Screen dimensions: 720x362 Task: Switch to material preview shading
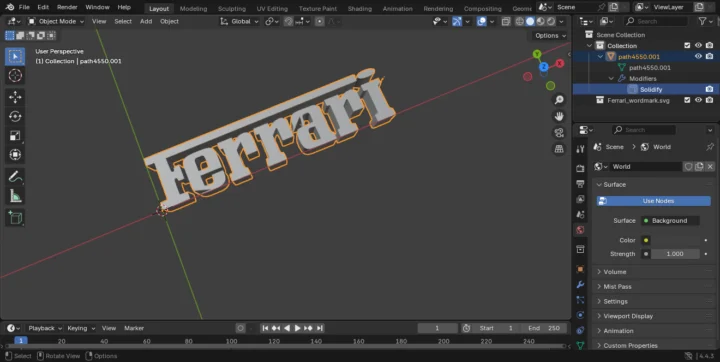pyautogui.click(x=540, y=22)
